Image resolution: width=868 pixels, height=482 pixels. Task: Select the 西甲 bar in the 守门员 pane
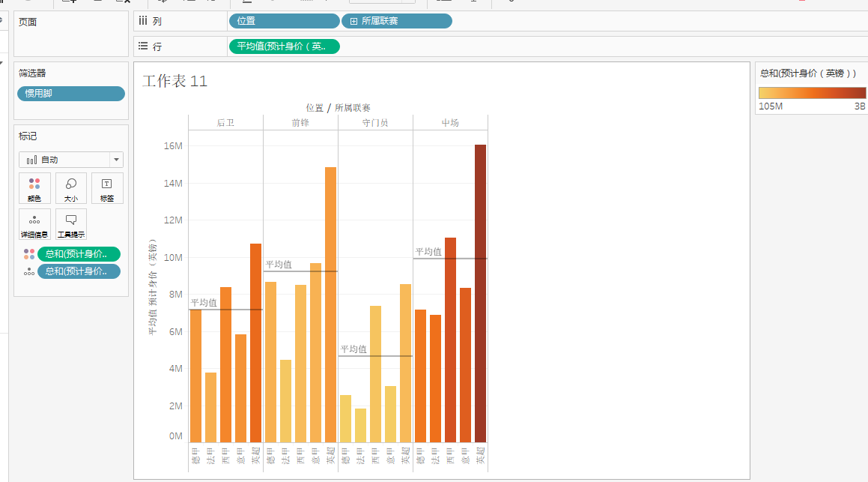pos(375,374)
